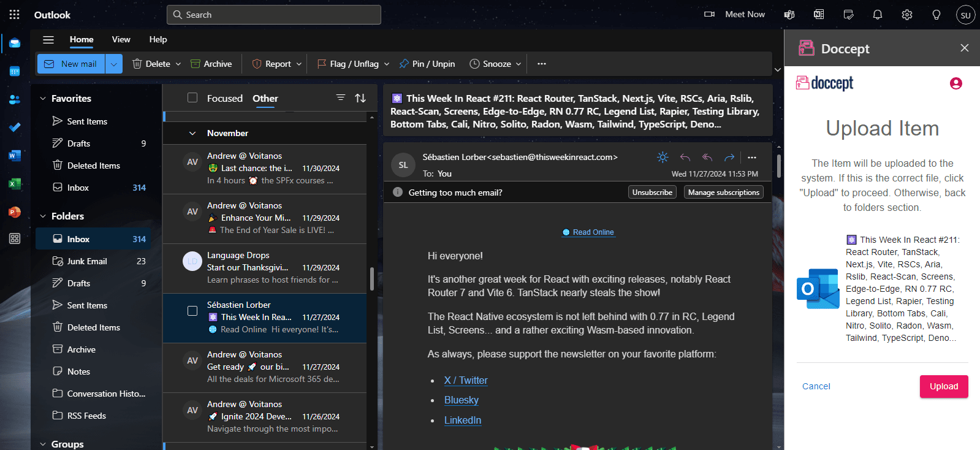Click Forward arrow in message header
The width and height of the screenshot is (980, 450).
(x=729, y=158)
